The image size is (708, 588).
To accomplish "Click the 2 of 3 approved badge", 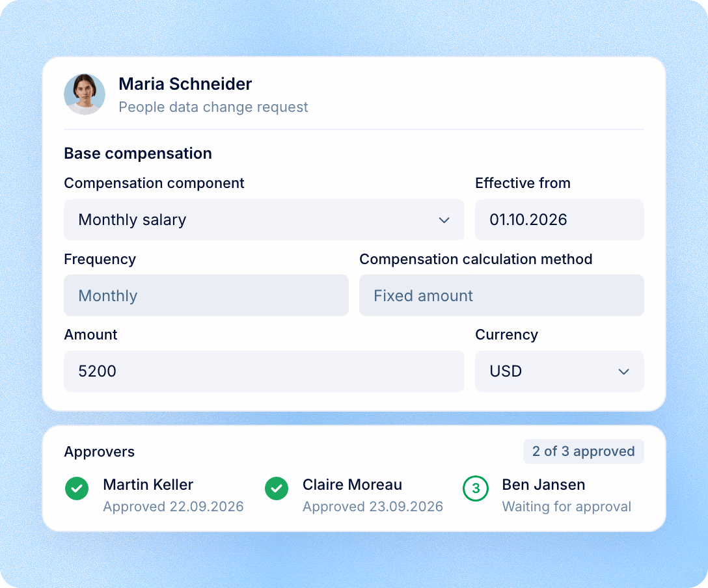I will pos(583,451).
